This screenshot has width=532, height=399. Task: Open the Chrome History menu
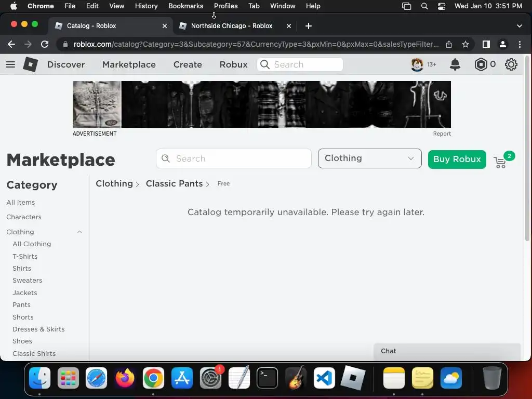click(x=146, y=6)
